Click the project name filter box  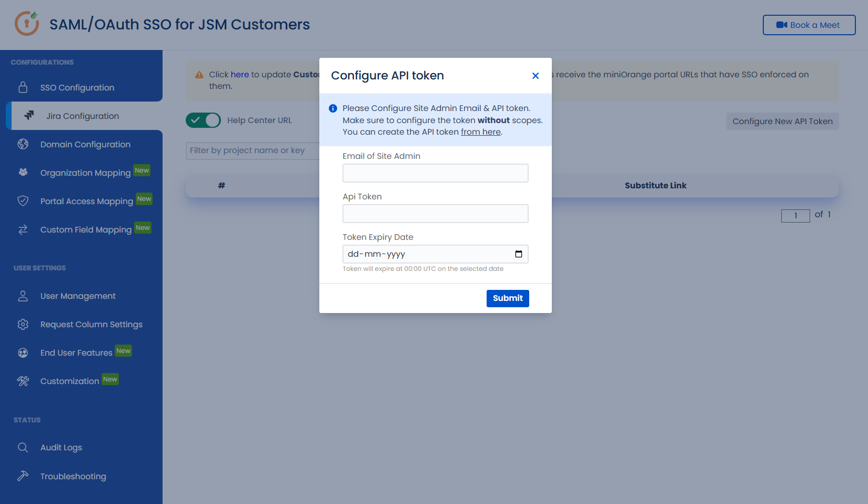(x=253, y=150)
